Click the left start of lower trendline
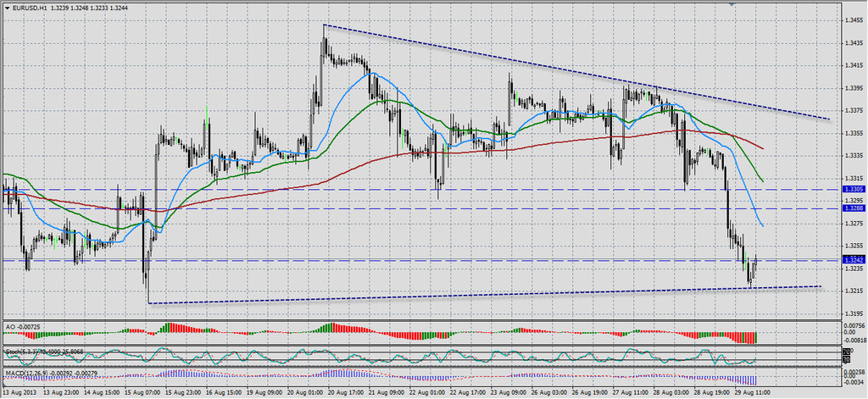The image size is (868, 399). coord(148,302)
